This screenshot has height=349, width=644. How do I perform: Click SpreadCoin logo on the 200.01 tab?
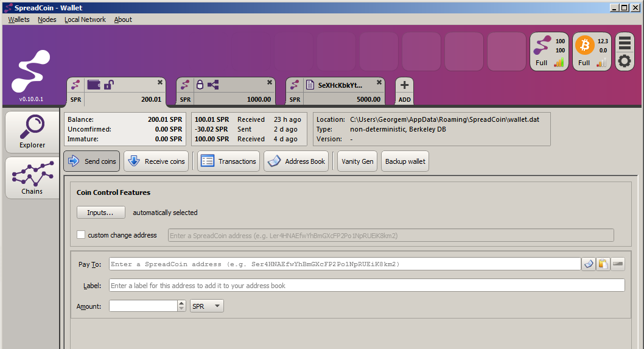click(75, 85)
